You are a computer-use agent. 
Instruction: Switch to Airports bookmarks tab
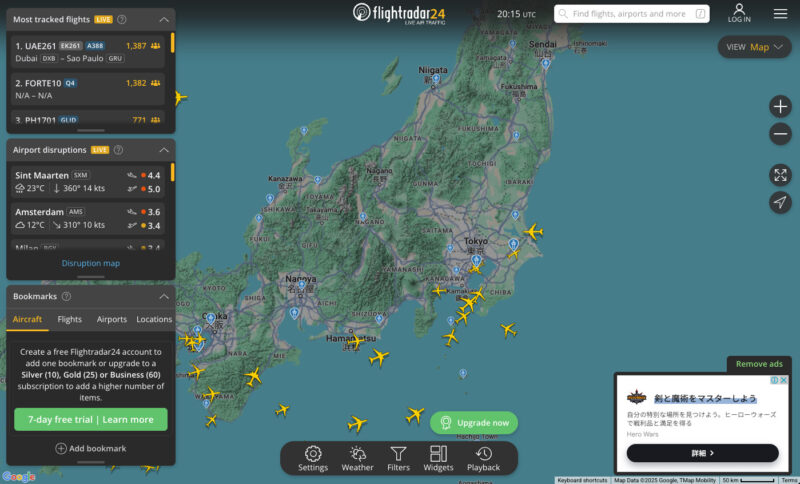(x=112, y=319)
